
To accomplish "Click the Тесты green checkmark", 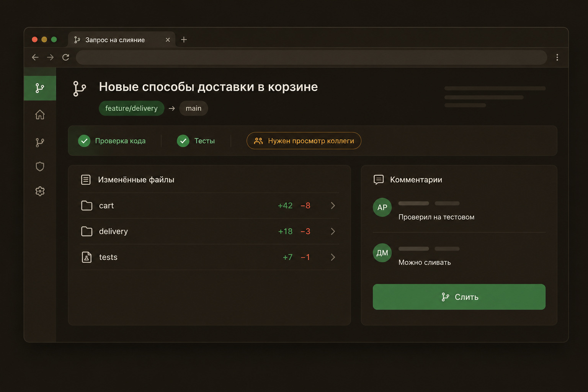I will 183,141.
